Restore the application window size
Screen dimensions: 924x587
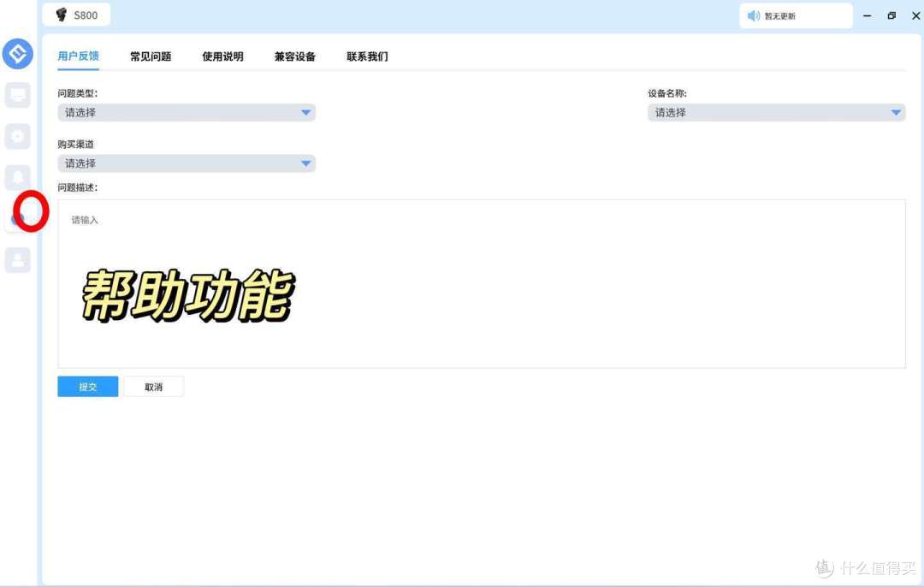pyautogui.click(x=891, y=16)
